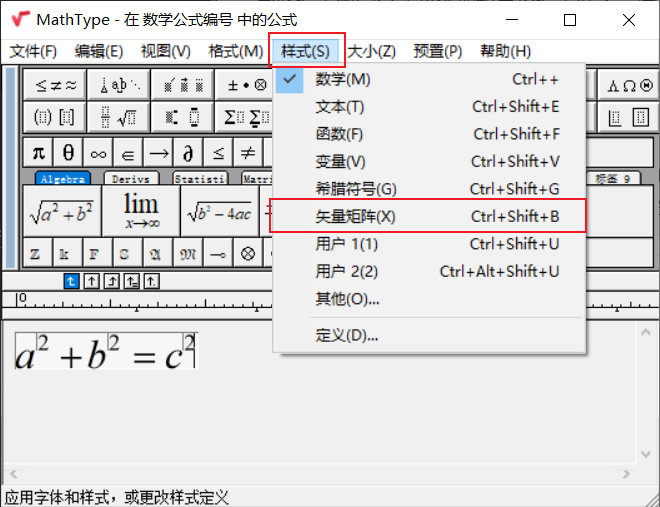Select the fifth tab-stop alignment arrow button
The image size is (660, 507).
[x=152, y=281]
